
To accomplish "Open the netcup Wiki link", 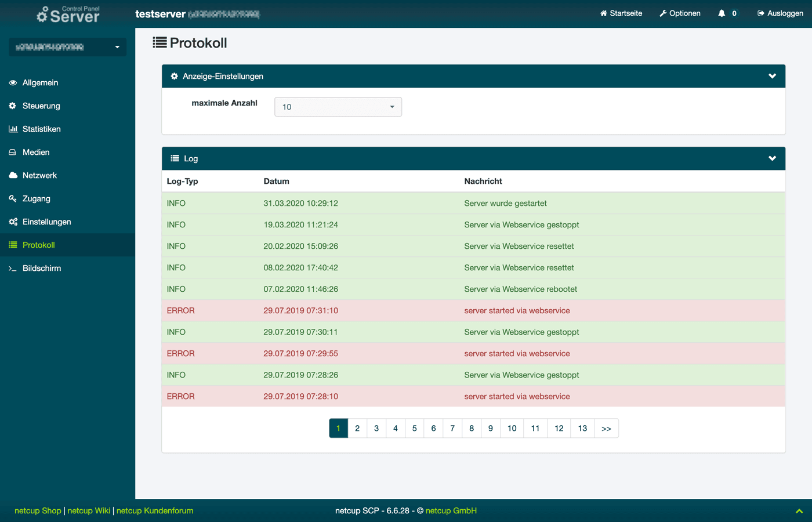I will [89, 511].
